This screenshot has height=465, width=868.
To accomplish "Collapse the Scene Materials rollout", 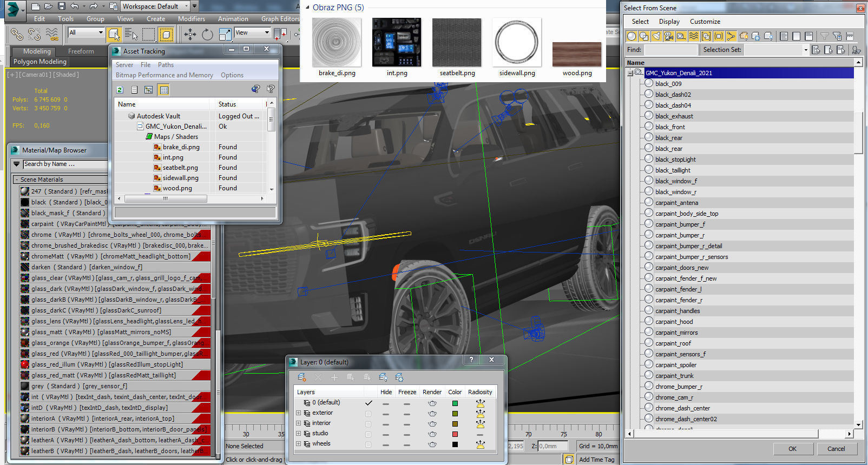I will click(x=17, y=180).
